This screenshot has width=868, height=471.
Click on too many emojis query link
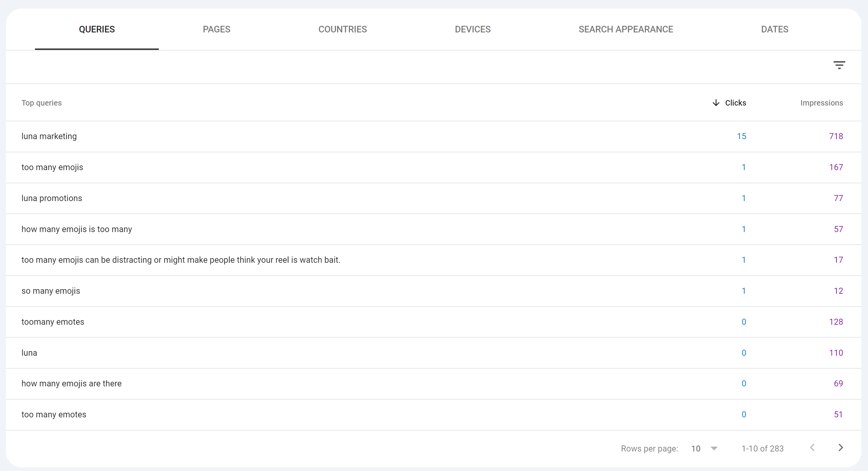tap(52, 167)
